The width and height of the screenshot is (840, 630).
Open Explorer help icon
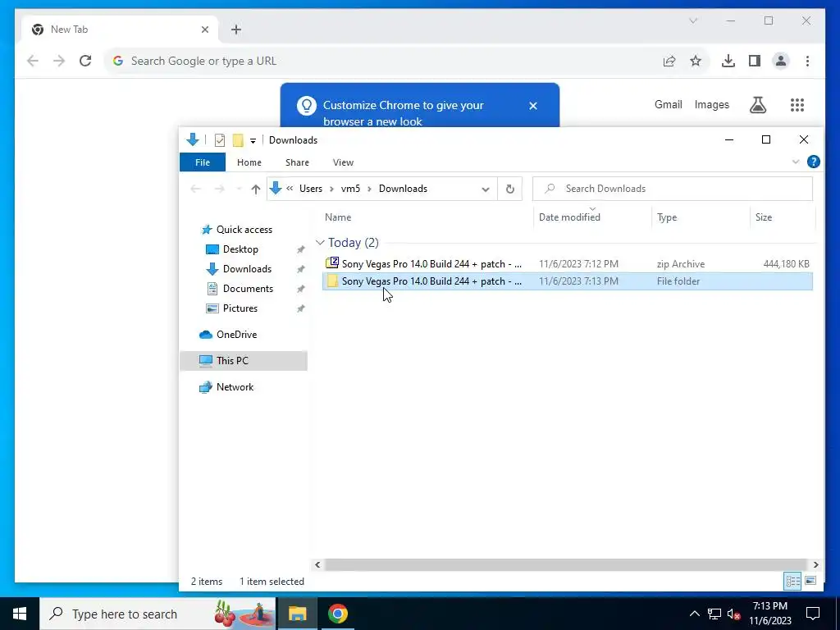[813, 162]
